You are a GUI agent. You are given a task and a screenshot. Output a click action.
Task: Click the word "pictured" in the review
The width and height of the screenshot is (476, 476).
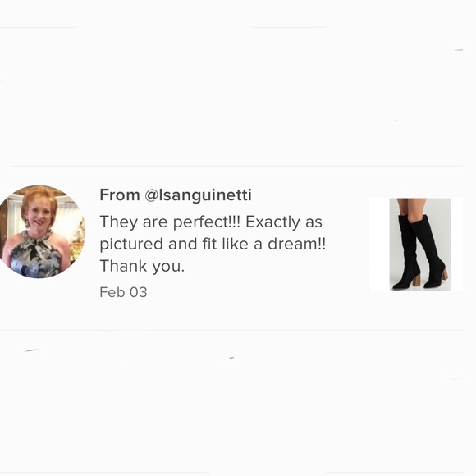[131, 244]
